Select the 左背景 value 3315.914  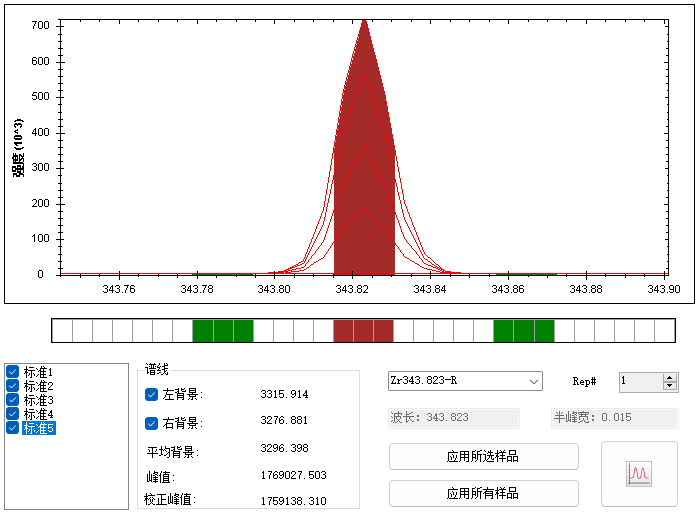pos(284,395)
